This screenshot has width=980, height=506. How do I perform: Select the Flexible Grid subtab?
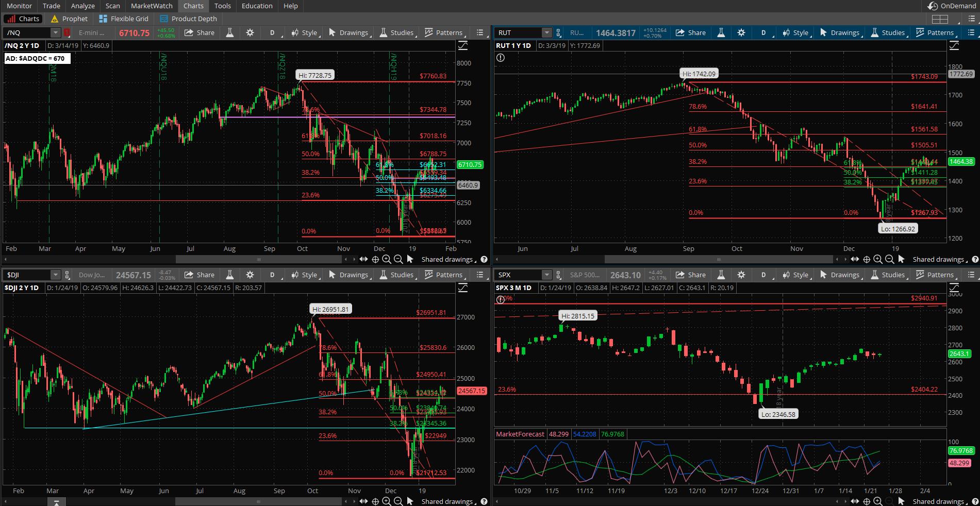pyautogui.click(x=124, y=19)
